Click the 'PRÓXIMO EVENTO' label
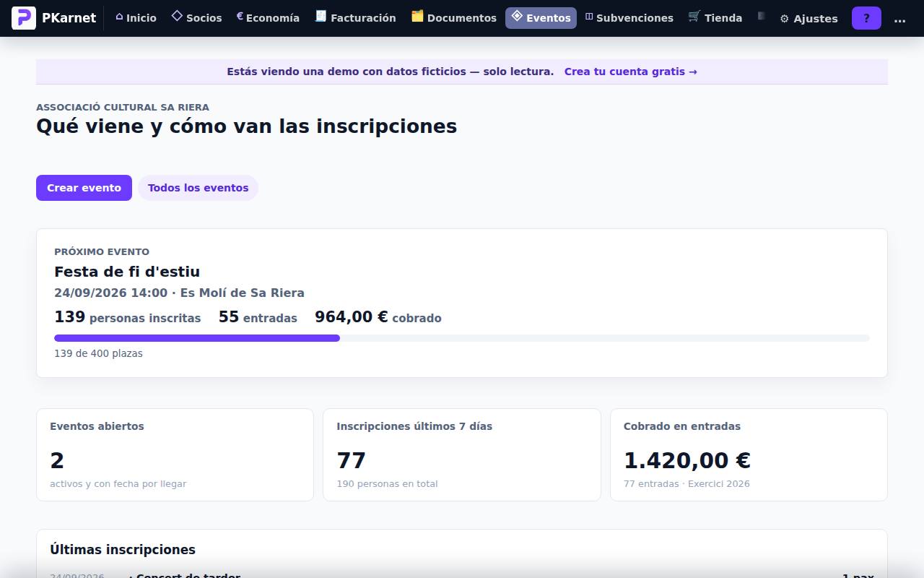 102,251
